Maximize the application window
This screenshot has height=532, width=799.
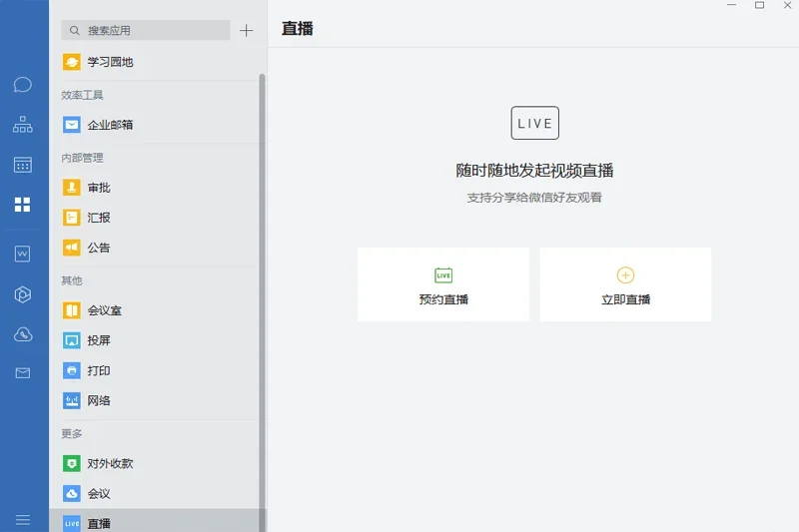pyautogui.click(x=759, y=5)
